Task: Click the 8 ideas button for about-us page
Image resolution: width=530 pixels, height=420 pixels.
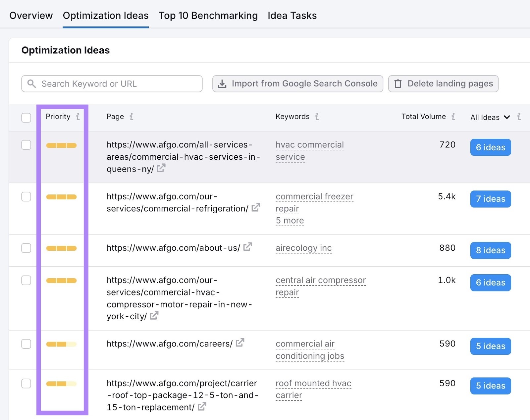Action: pyautogui.click(x=491, y=251)
